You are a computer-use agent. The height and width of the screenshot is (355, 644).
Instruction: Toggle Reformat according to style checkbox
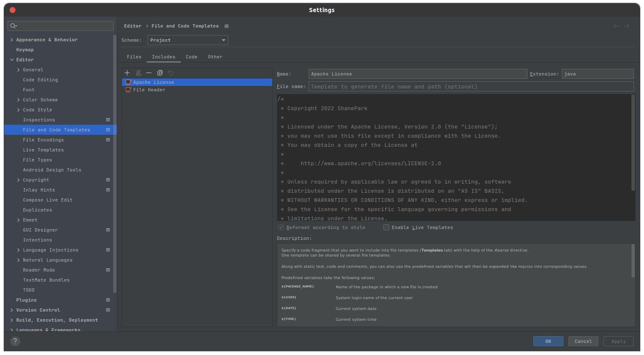[x=281, y=227]
